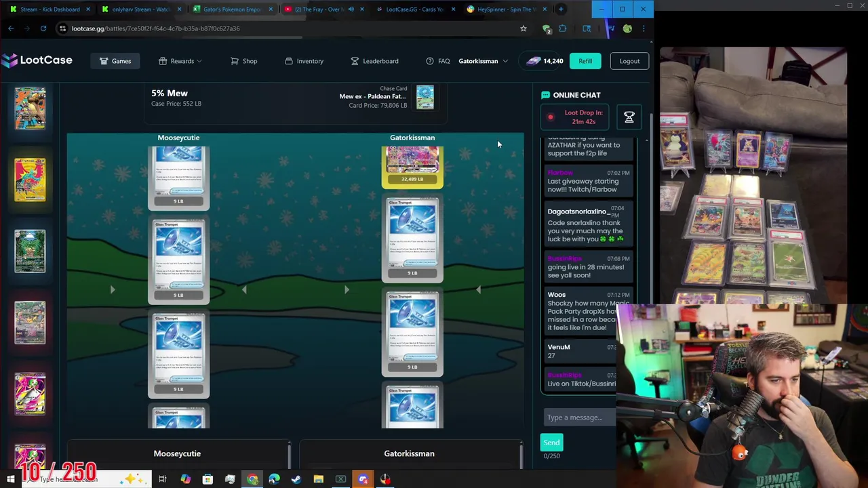Mute audio on The Fray tab
Image resolution: width=868 pixels, height=488 pixels.
click(x=351, y=9)
